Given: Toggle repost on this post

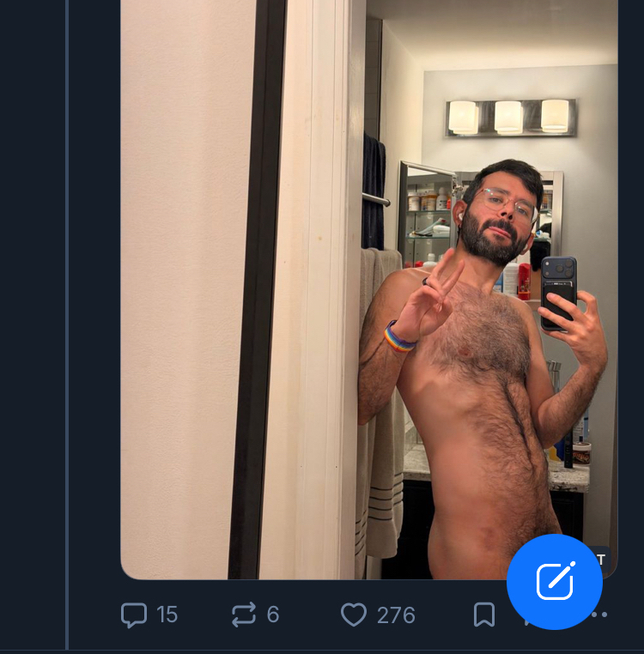Looking at the screenshot, I should [x=244, y=615].
